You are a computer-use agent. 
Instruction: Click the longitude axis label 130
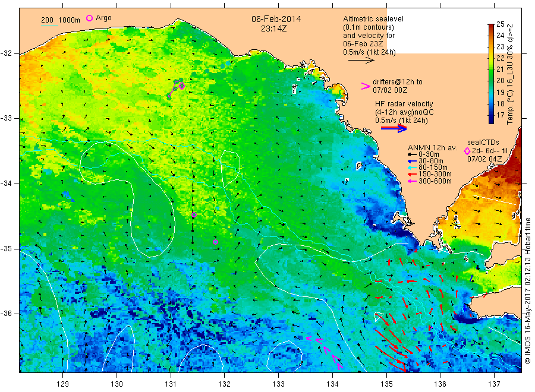pyautogui.click(x=117, y=384)
